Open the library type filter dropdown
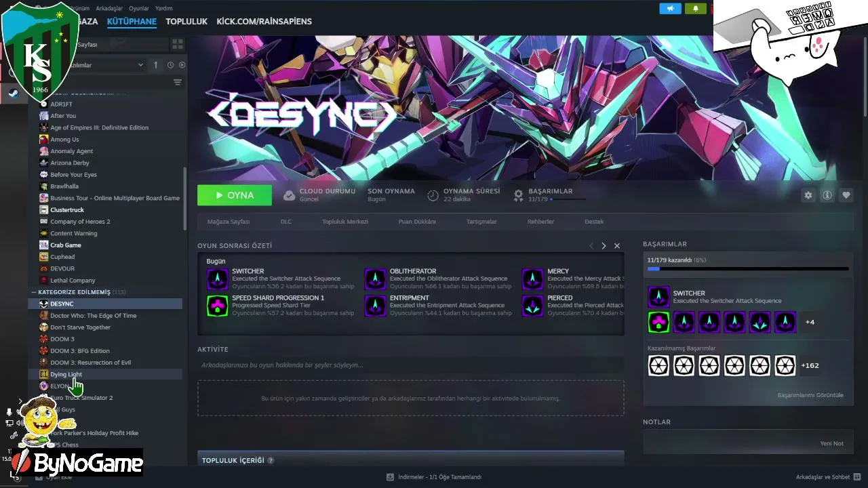Viewport: 868px width, 488px height. [x=140, y=65]
